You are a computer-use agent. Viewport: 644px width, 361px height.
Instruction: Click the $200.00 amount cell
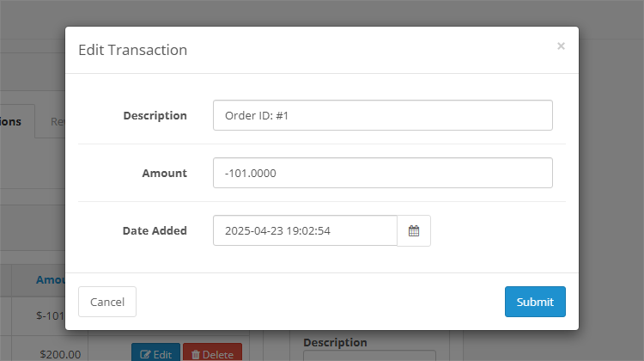[60, 353]
